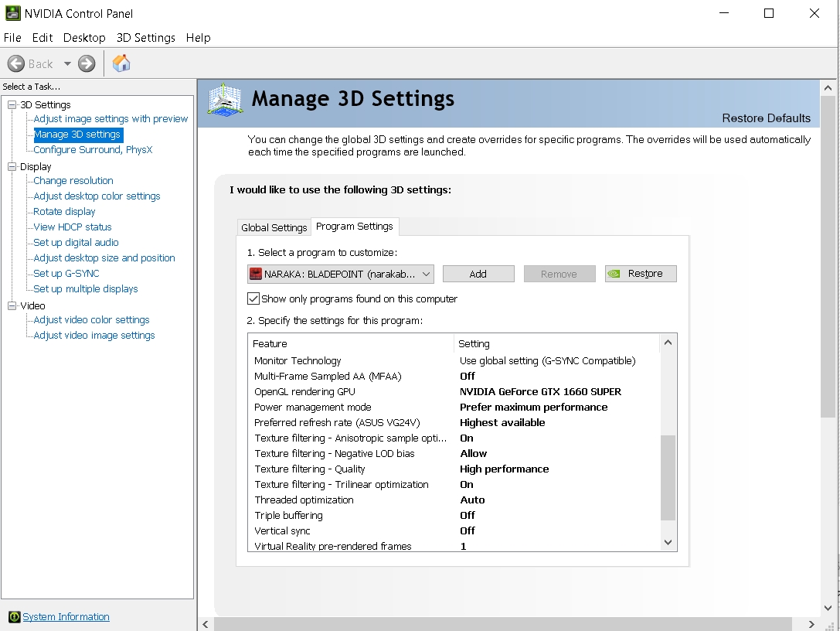Screen dimensions: 840x631
Task: Select Multi-Frame Sampled AA (MFAA) row
Action: (x=454, y=377)
